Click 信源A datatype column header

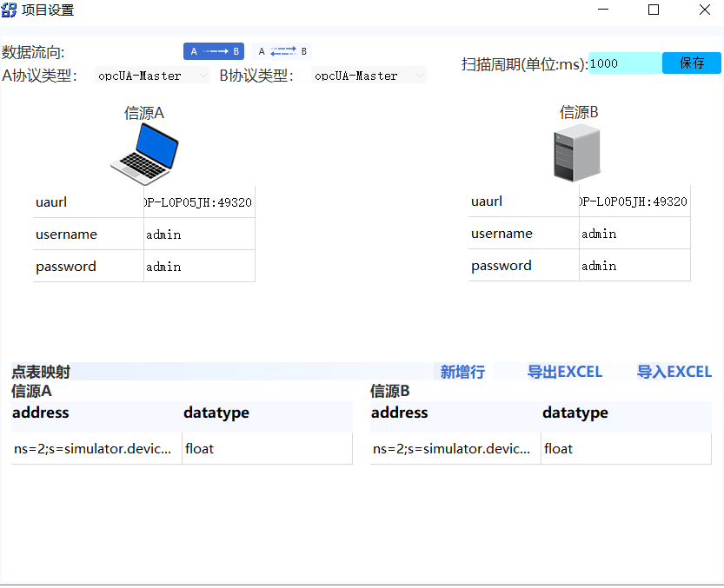(268, 417)
